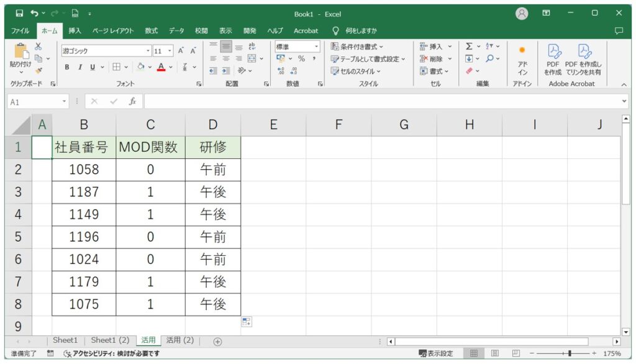The height and width of the screenshot is (364, 636).
Task: Click the Auto Fill Options icon below table
Action: click(x=247, y=322)
